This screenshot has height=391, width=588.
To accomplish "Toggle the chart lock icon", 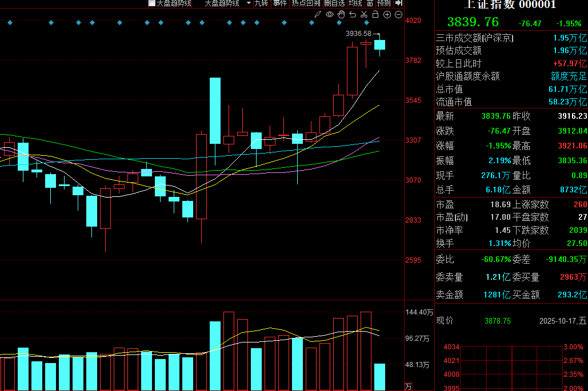I will [x=375, y=14].
